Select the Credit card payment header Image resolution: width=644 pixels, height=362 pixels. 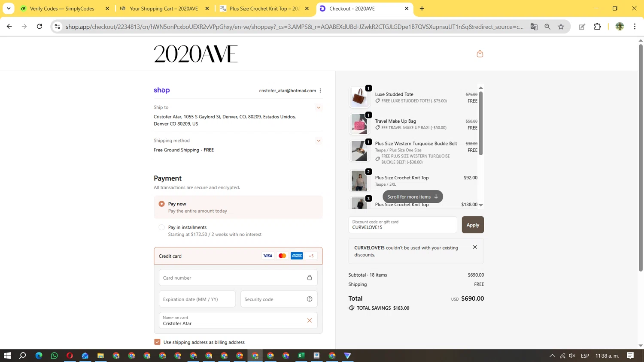(238, 256)
